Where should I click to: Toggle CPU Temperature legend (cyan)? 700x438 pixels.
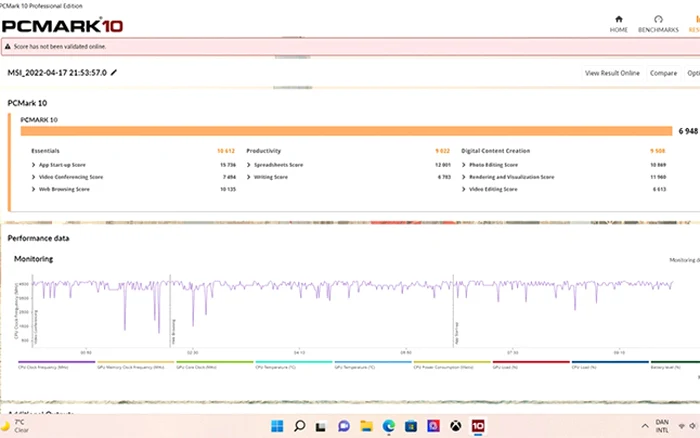[293, 365]
